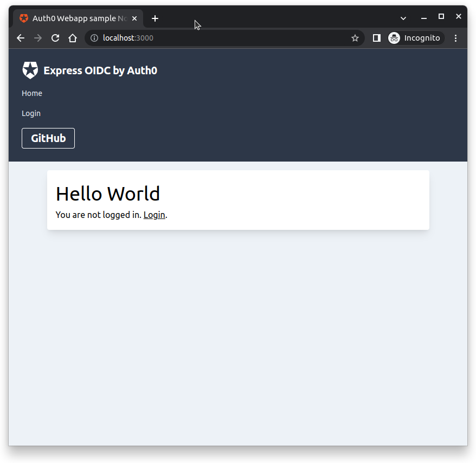This screenshot has width=476, height=463.
Task: Click the Login link in the navigation
Action: (31, 113)
